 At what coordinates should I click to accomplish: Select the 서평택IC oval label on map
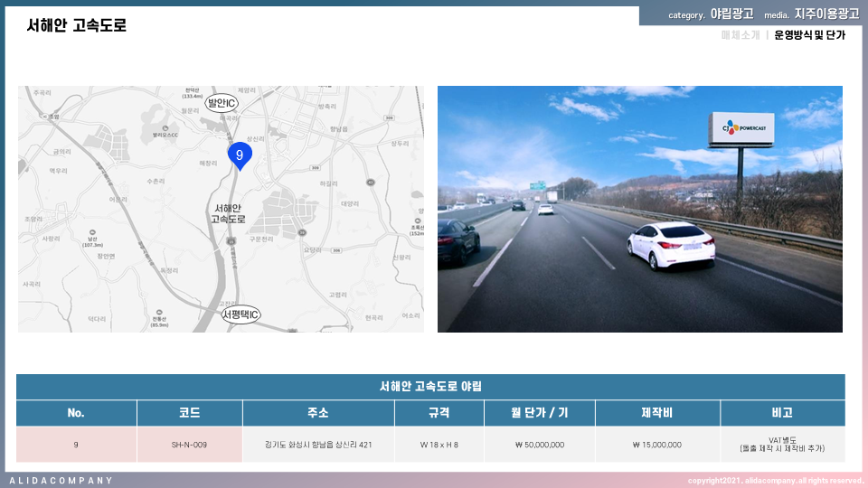click(x=241, y=314)
